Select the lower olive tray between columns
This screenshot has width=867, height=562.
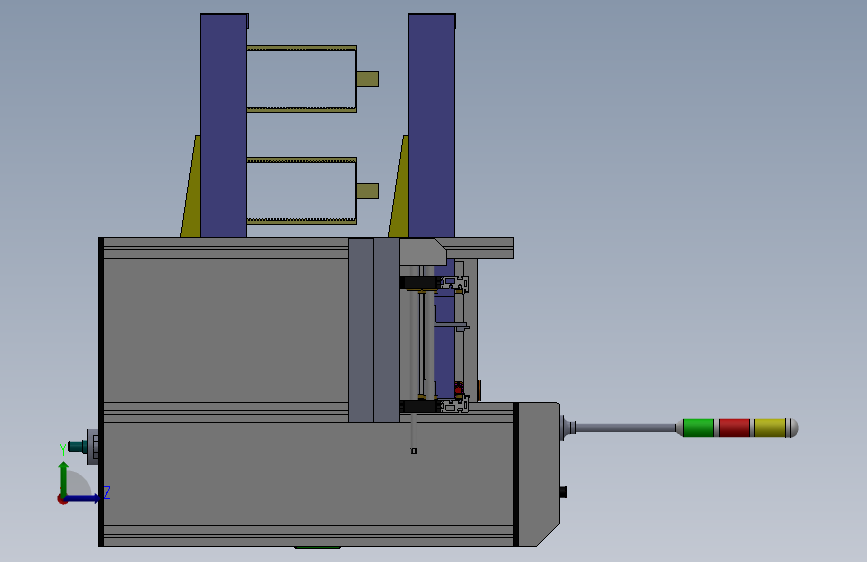point(301,191)
